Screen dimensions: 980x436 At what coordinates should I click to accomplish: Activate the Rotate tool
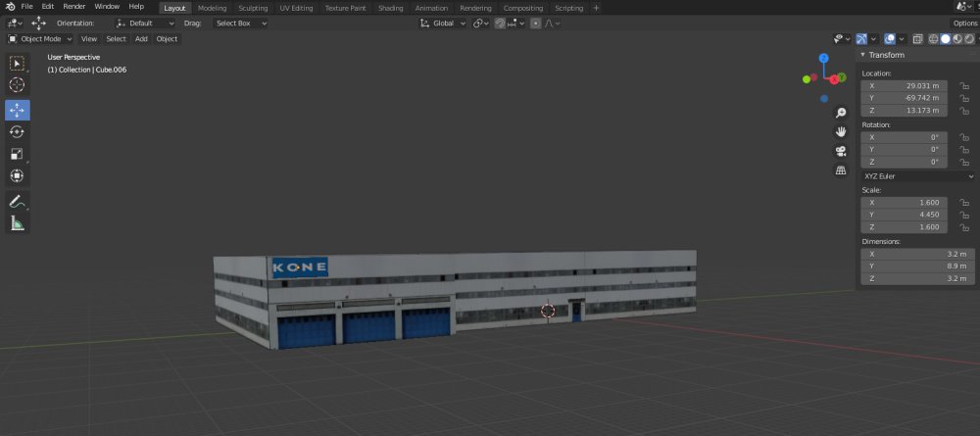click(18, 131)
